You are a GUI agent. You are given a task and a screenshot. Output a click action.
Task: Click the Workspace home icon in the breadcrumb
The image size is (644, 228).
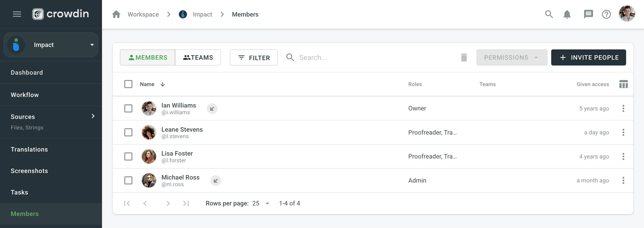pos(116,14)
